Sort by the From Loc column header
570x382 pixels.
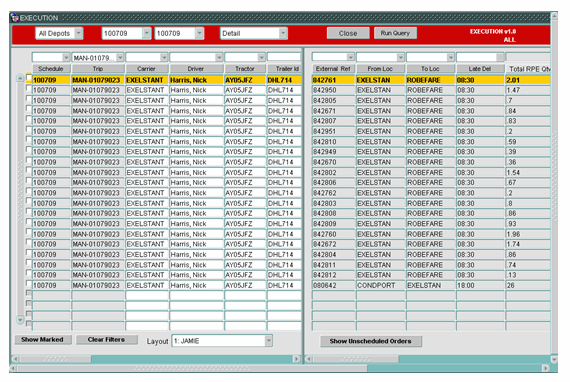coord(380,69)
